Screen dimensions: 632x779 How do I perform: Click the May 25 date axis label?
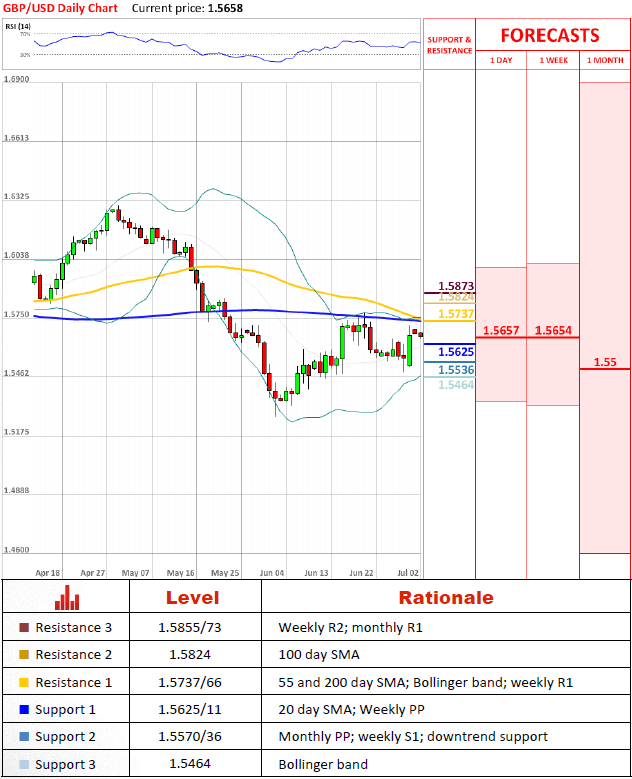click(225, 573)
